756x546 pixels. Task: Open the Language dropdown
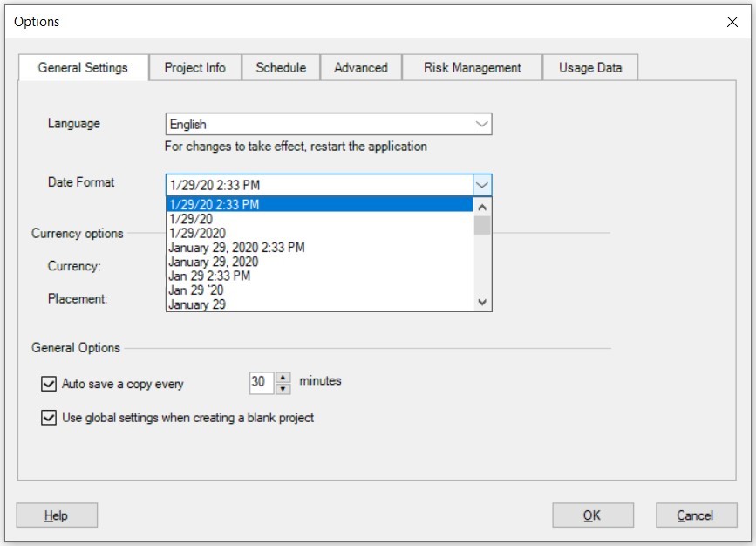point(482,124)
